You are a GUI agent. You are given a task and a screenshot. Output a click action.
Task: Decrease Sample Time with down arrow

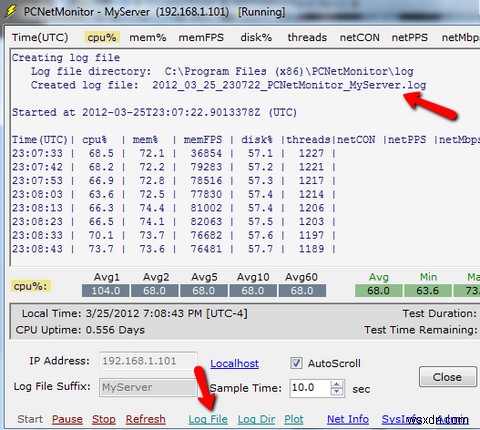[337, 392]
